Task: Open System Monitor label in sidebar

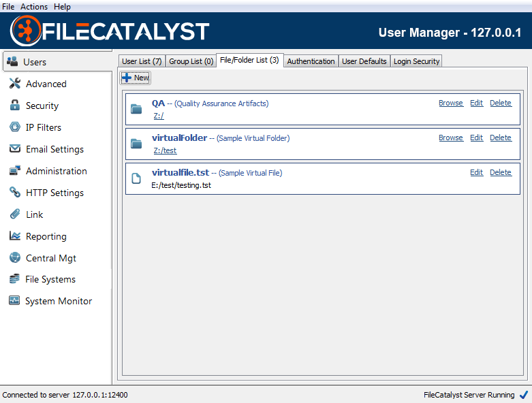Action: [59, 301]
